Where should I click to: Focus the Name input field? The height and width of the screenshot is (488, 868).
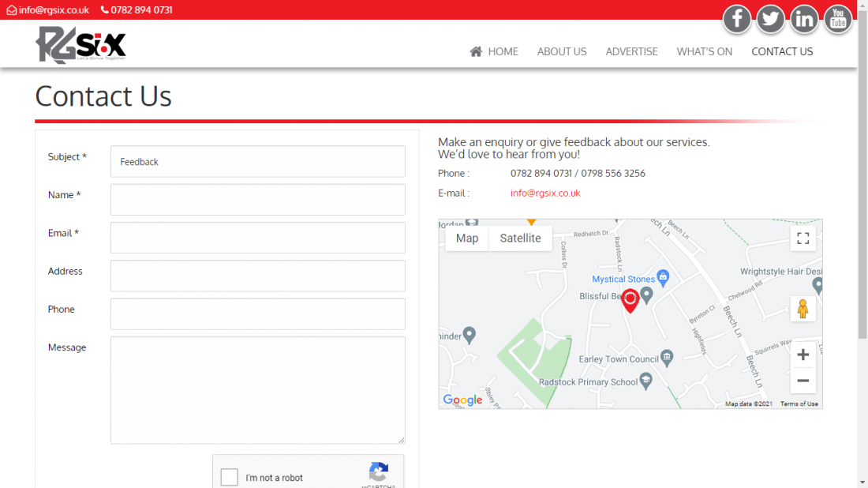pyautogui.click(x=258, y=200)
